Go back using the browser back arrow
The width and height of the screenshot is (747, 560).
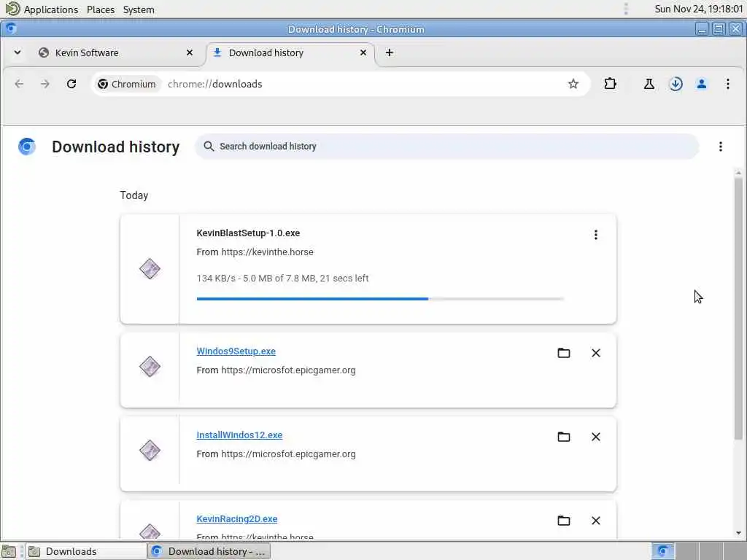[x=19, y=84]
